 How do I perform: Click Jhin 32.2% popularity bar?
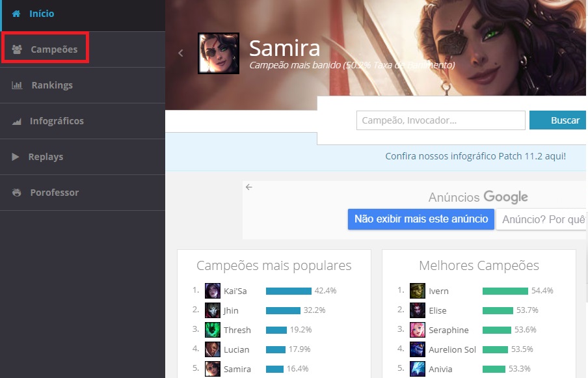[x=283, y=310]
